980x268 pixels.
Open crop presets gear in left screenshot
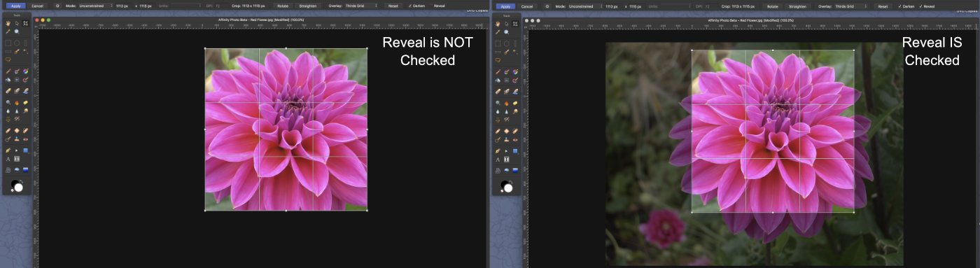pyautogui.click(x=57, y=6)
